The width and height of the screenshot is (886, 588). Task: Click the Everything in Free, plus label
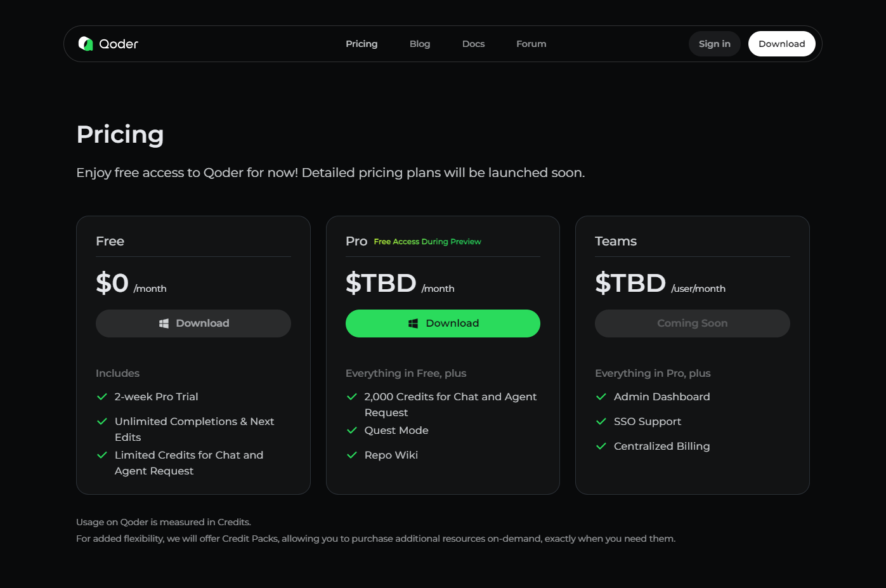(x=406, y=373)
